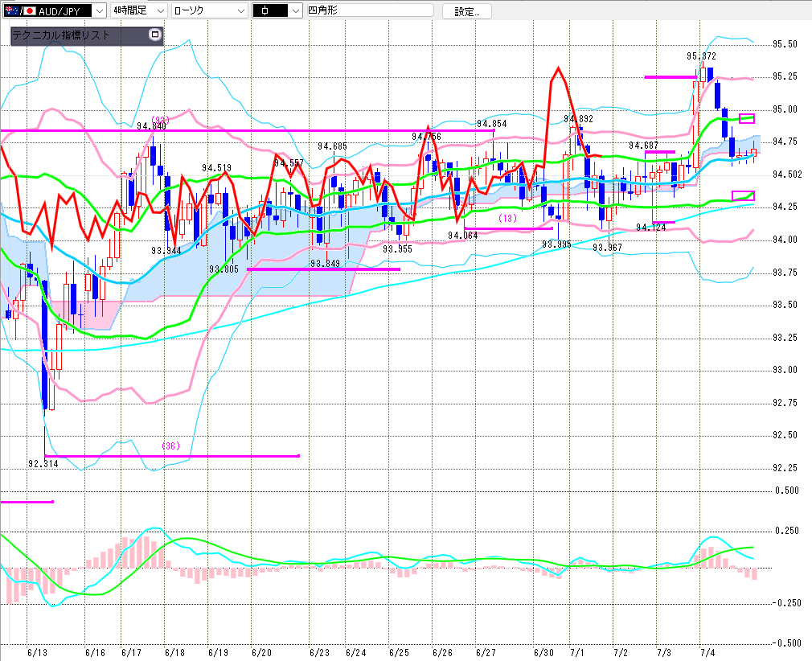Click the 93.955 price label

coord(398,249)
